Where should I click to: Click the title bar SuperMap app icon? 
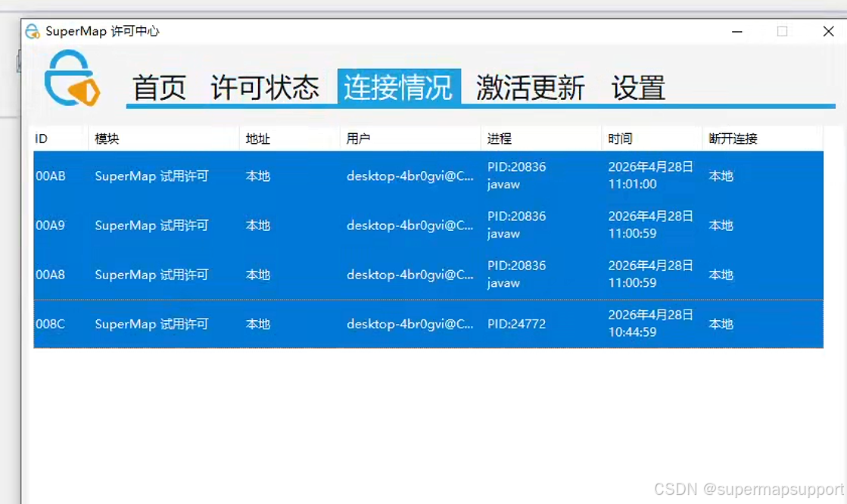coord(33,31)
